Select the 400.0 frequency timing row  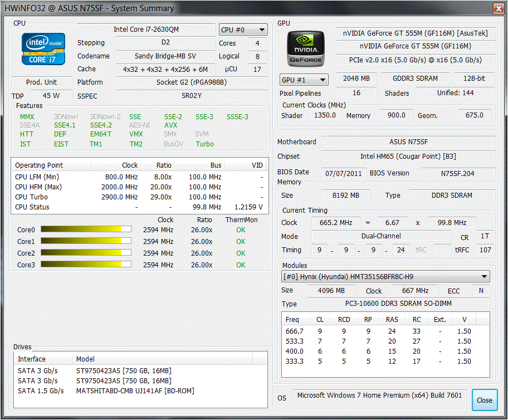(385, 351)
